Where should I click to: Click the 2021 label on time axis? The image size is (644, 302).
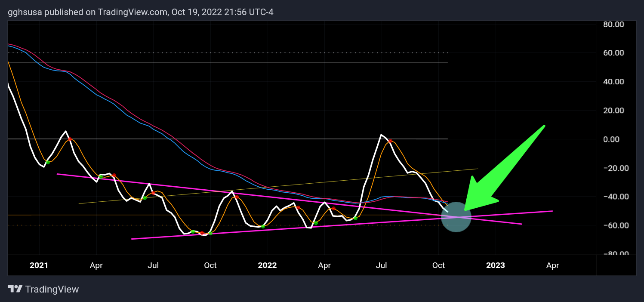(x=39, y=265)
